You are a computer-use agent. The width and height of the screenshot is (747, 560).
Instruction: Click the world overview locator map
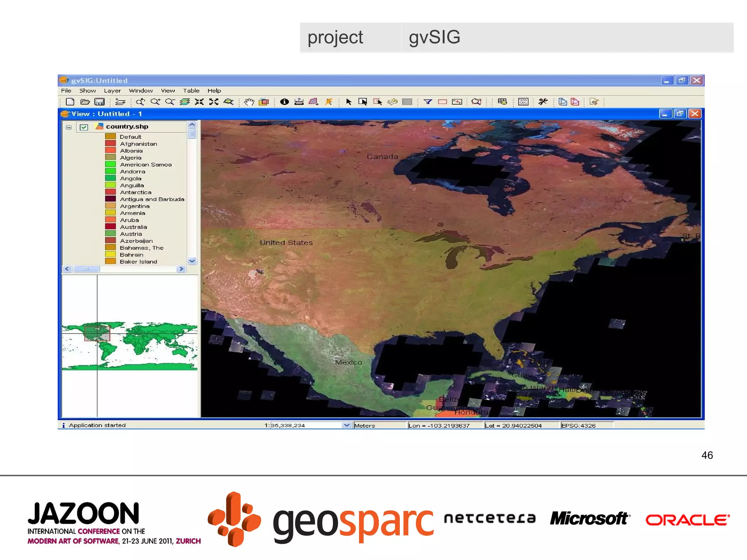click(x=129, y=345)
